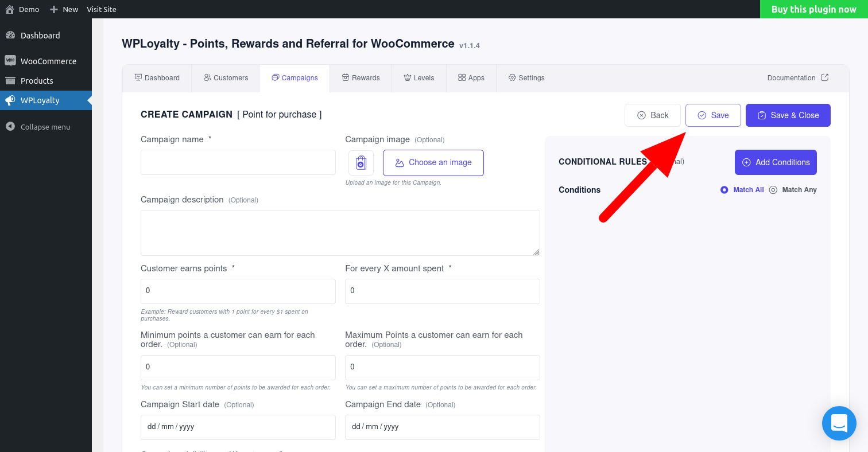Click the Save button
868x452 pixels.
[713, 115]
